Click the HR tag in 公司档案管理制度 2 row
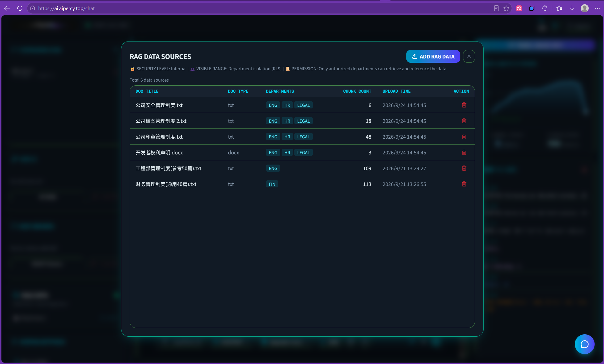 [287, 121]
